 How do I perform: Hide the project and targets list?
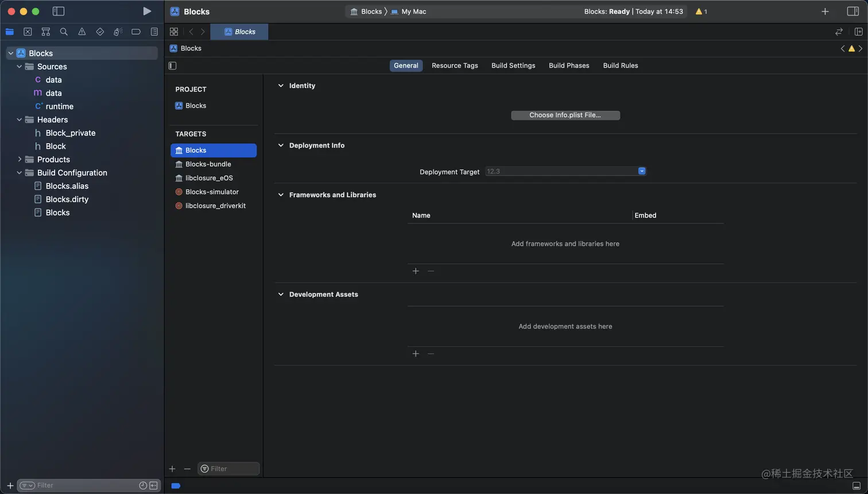click(x=172, y=65)
